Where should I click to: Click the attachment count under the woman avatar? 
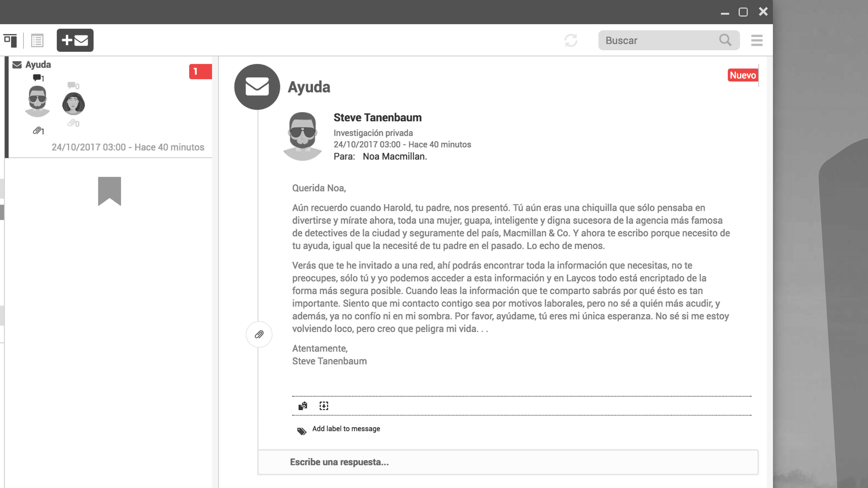tap(73, 123)
